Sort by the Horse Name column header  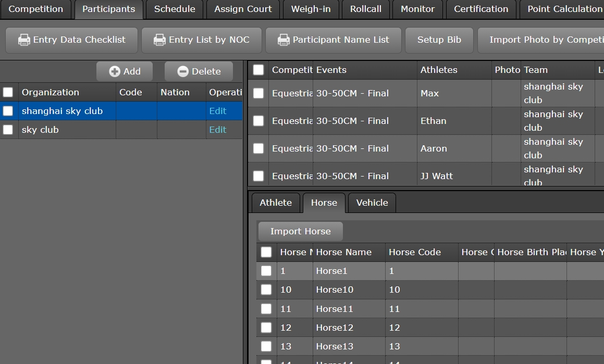point(344,252)
